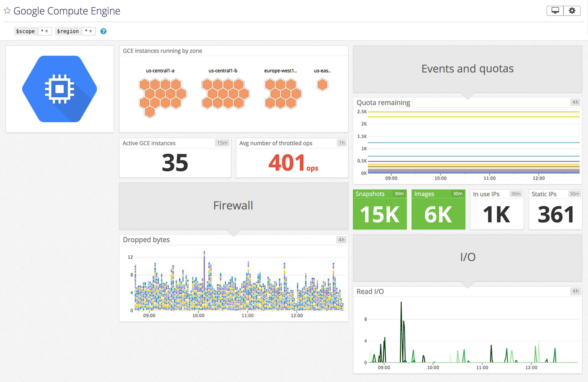588x382 pixels.
Task: Click the Images 6K green tile
Action: point(438,209)
